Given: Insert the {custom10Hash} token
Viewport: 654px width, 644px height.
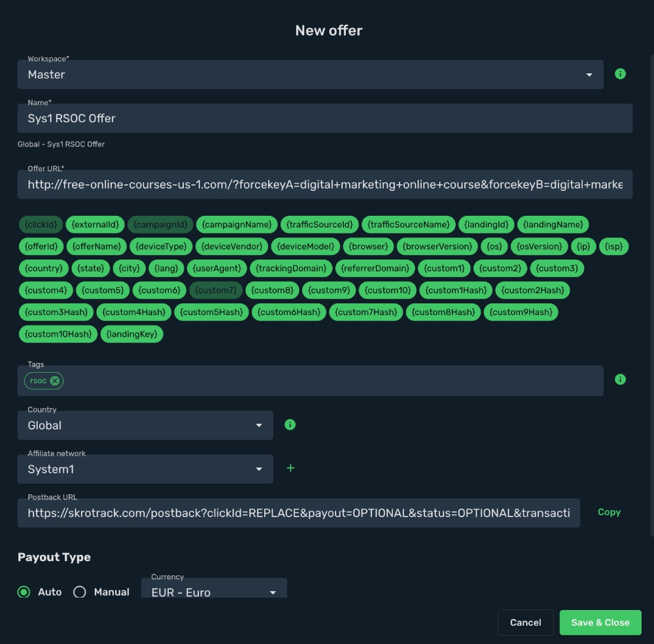Looking at the screenshot, I should (58, 334).
